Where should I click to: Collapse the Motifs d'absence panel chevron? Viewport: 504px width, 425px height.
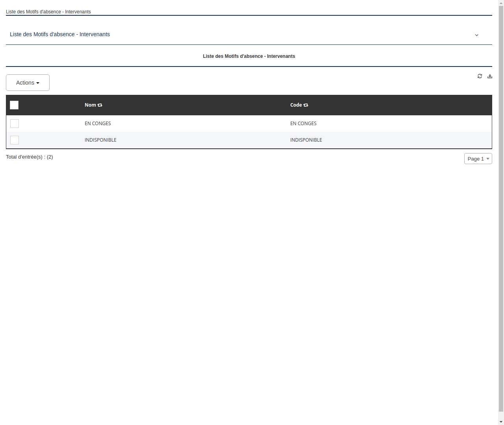coord(476,35)
